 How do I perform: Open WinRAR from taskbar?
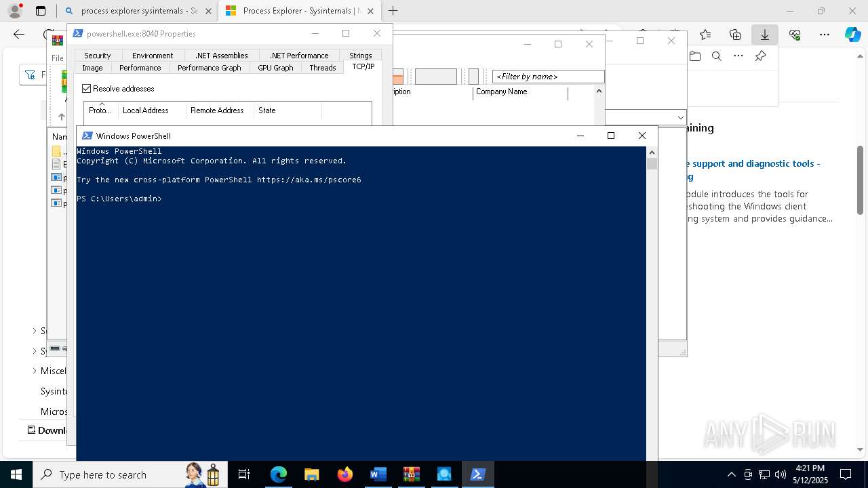[411, 474]
